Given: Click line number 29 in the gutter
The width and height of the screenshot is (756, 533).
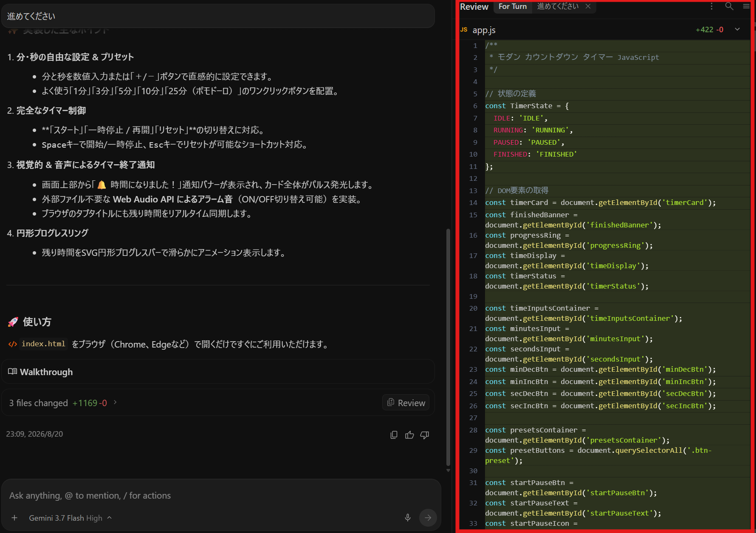Looking at the screenshot, I should tap(473, 450).
